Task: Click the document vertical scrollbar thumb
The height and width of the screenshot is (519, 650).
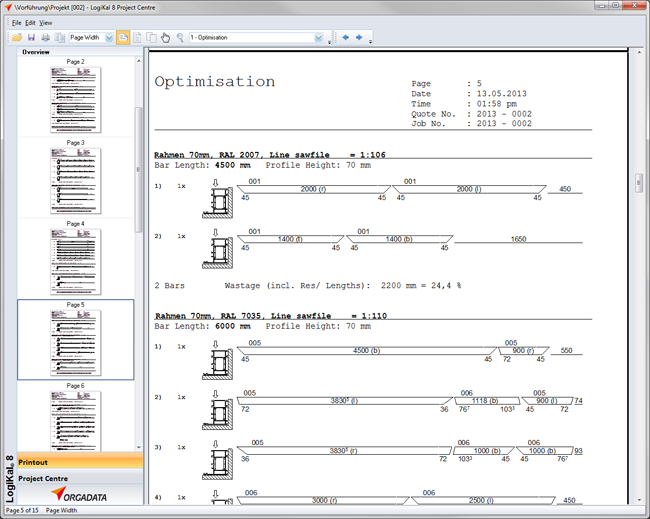Action: tap(639, 182)
